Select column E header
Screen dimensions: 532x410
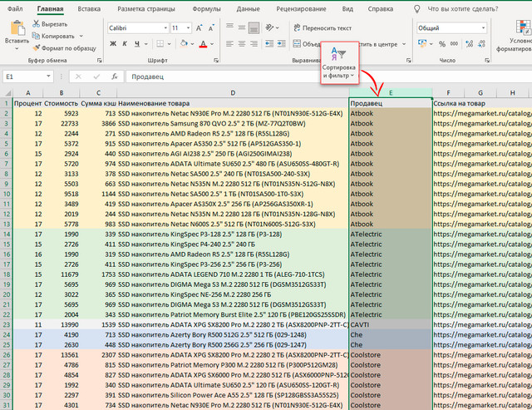pos(391,92)
